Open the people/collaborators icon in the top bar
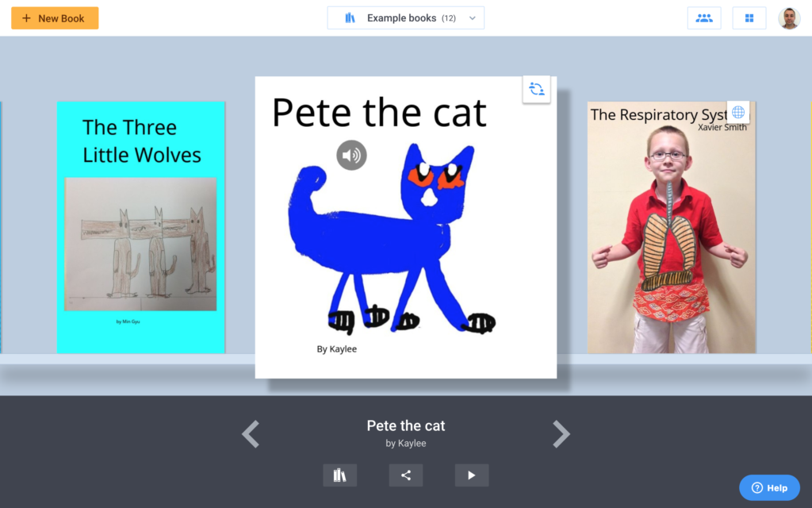The height and width of the screenshot is (508, 812). 703,18
